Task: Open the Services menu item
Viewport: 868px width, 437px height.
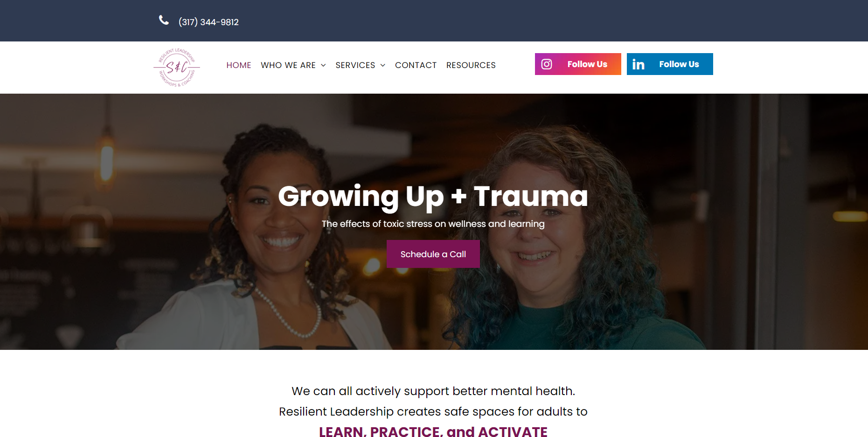Action: 355,65
